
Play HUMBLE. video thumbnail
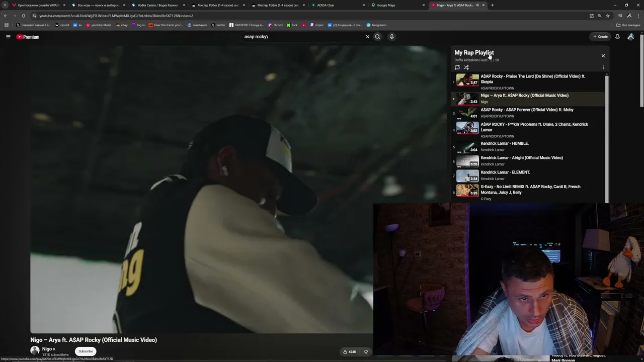467,147
